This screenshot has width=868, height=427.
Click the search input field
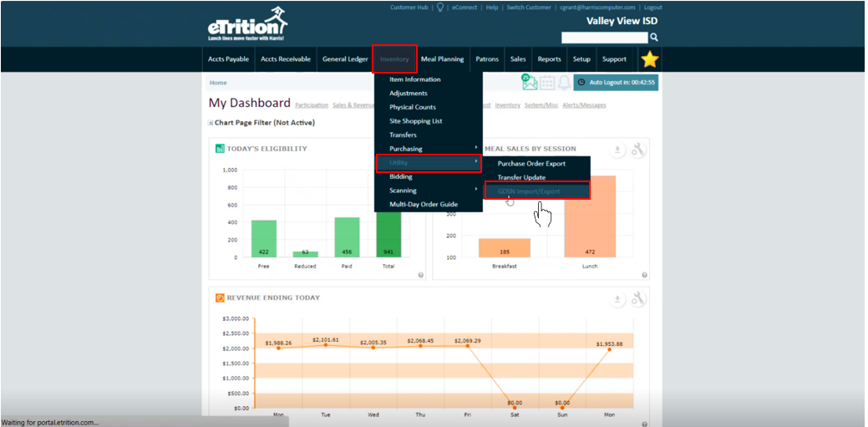click(604, 38)
